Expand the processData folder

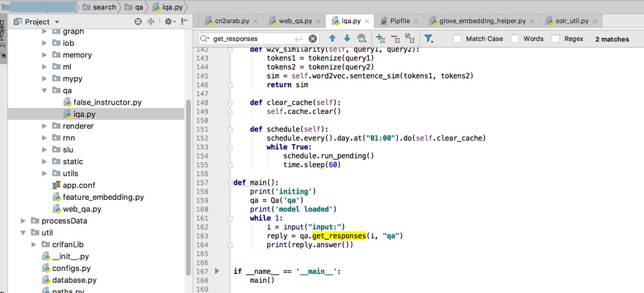tap(24, 221)
